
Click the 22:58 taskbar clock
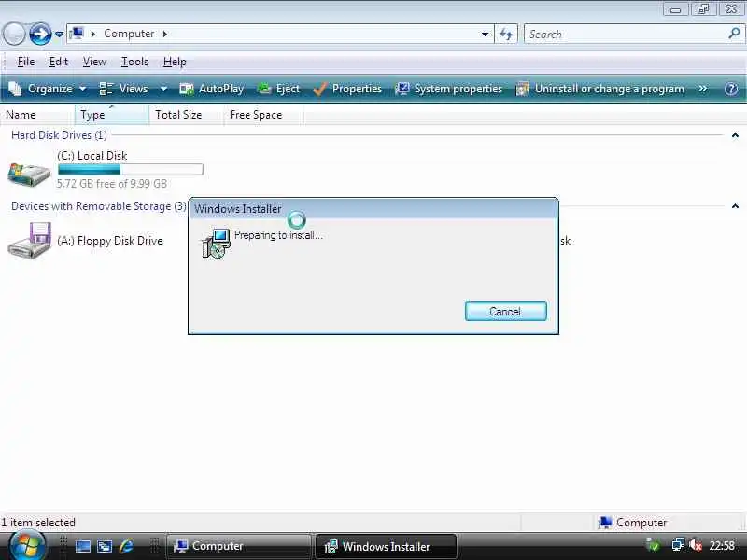point(722,546)
